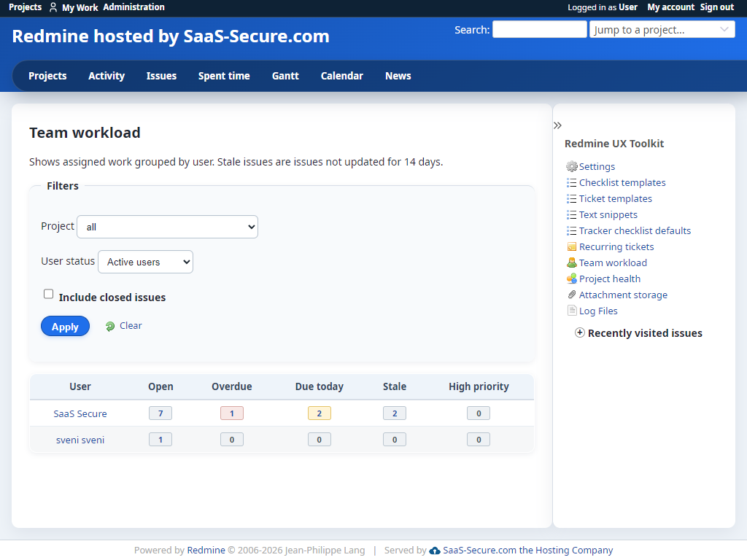
Task: Click SaaS Secure overdue count 1
Action: (232, 413)
